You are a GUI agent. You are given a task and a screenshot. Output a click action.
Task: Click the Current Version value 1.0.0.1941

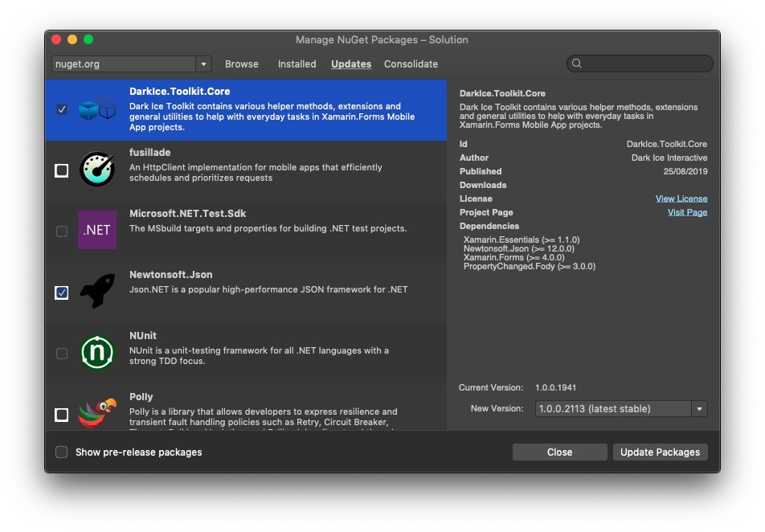click(556, 387)
